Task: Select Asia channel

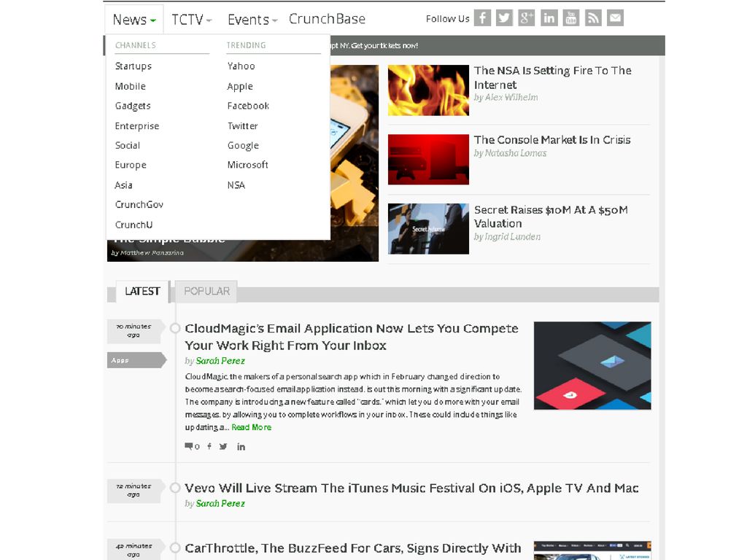Action: (123, 184)
